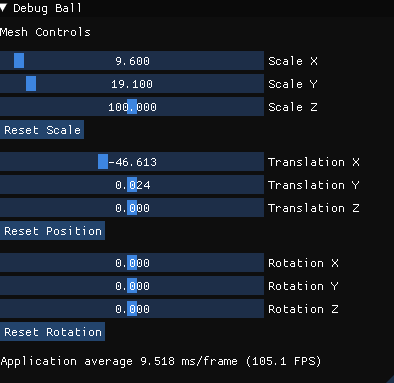This screenshot has width=394, height=383.
Task: Click the Rotation X slider track
Action: coord(132,263)
